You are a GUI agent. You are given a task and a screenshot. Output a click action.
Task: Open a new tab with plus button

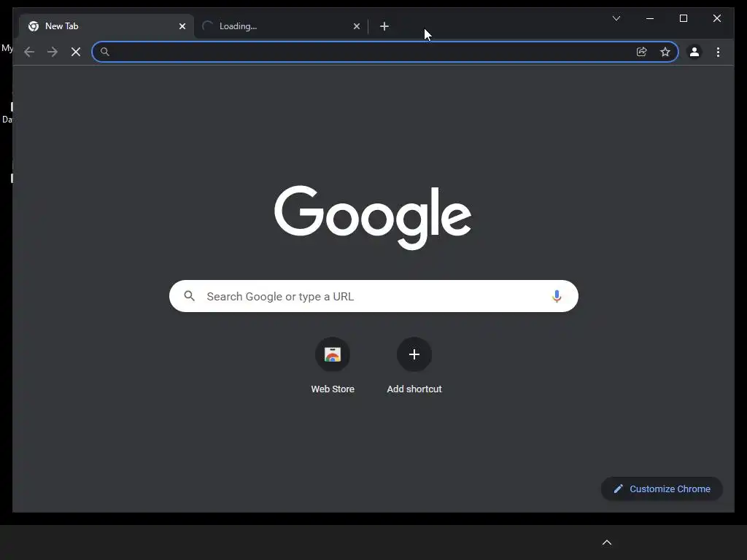384,26
